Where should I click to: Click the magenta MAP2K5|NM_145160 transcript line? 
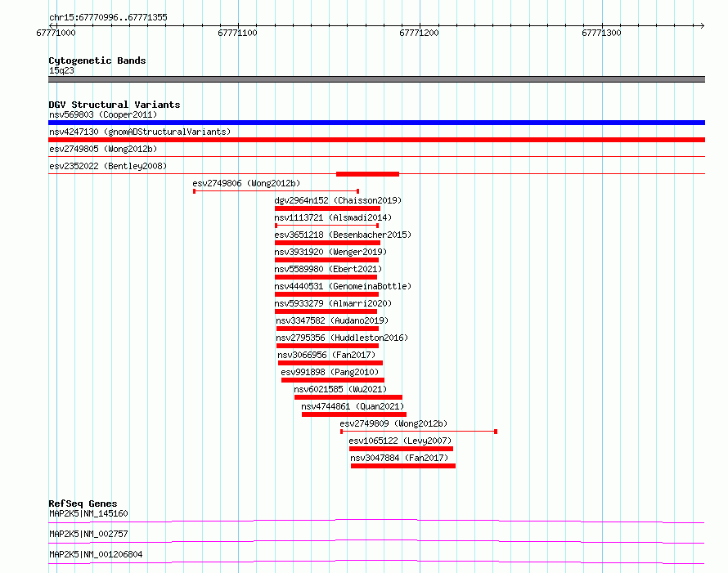click(x=376, y=521)
